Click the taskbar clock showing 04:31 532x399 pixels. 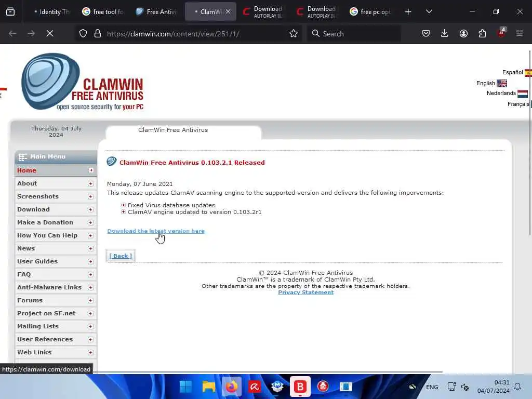coord(494,387)
